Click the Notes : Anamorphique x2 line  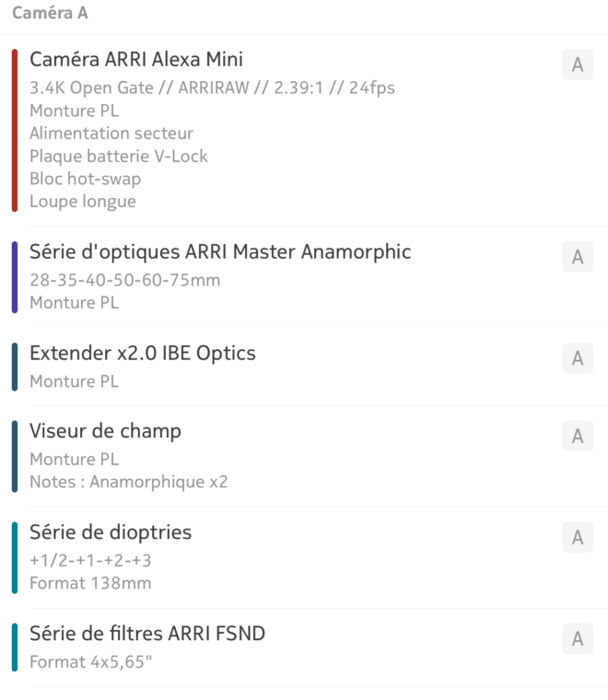129,482
